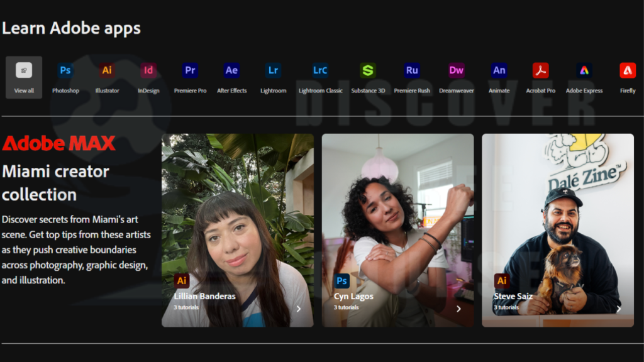Screen dimensions: 644x362
Task: Choose the InDesign app icon
Action: point(148,70)
